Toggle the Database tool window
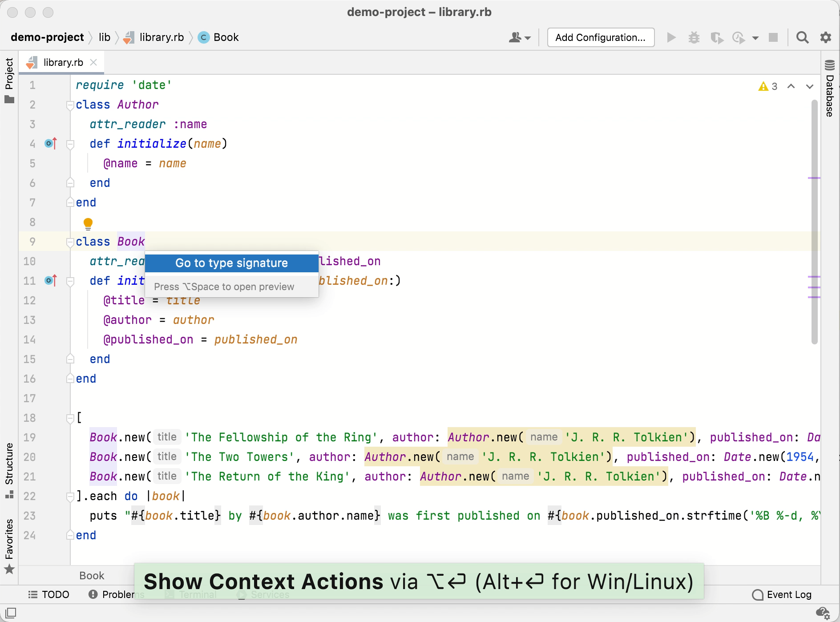The image size is (840, 622). [x=830, y=89]
